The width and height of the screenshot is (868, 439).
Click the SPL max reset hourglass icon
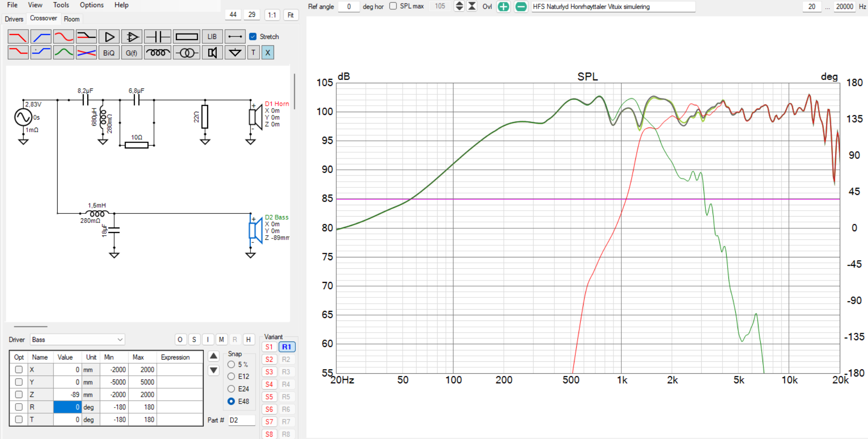point(472,6)
